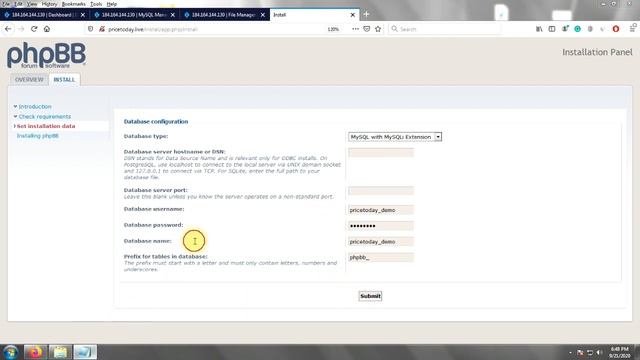
Task: Click the zoom level 120% indicator
Action: (333, 29)
